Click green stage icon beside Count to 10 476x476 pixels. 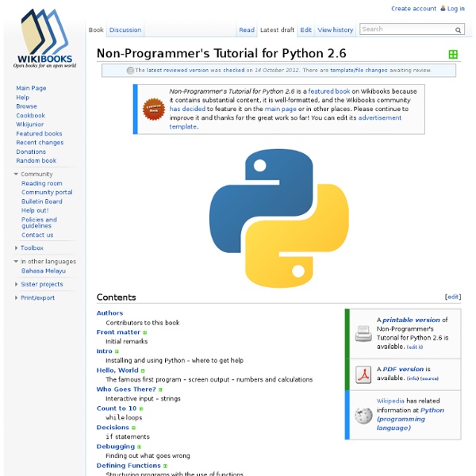click(141, 409)
